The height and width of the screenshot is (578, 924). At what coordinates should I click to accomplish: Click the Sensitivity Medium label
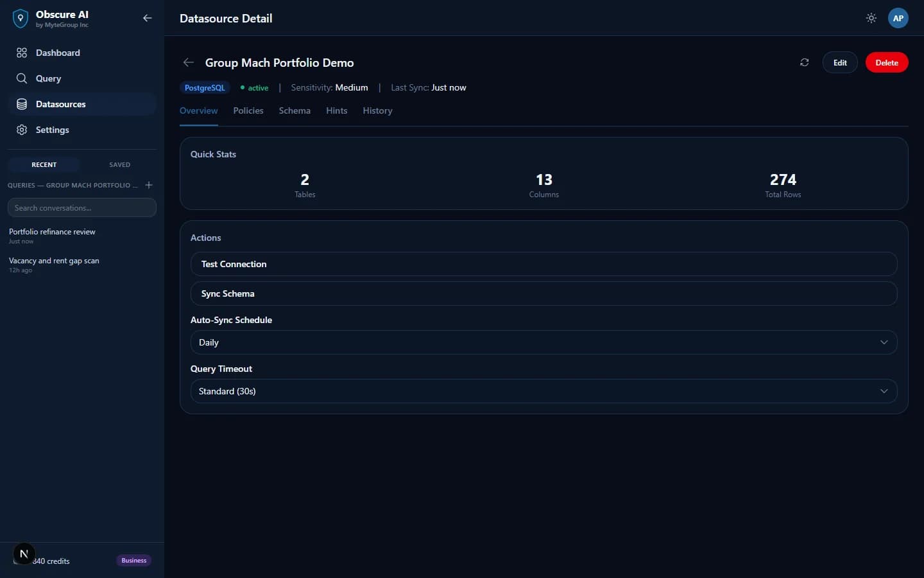pyautogui.click(x=329, y=87)
